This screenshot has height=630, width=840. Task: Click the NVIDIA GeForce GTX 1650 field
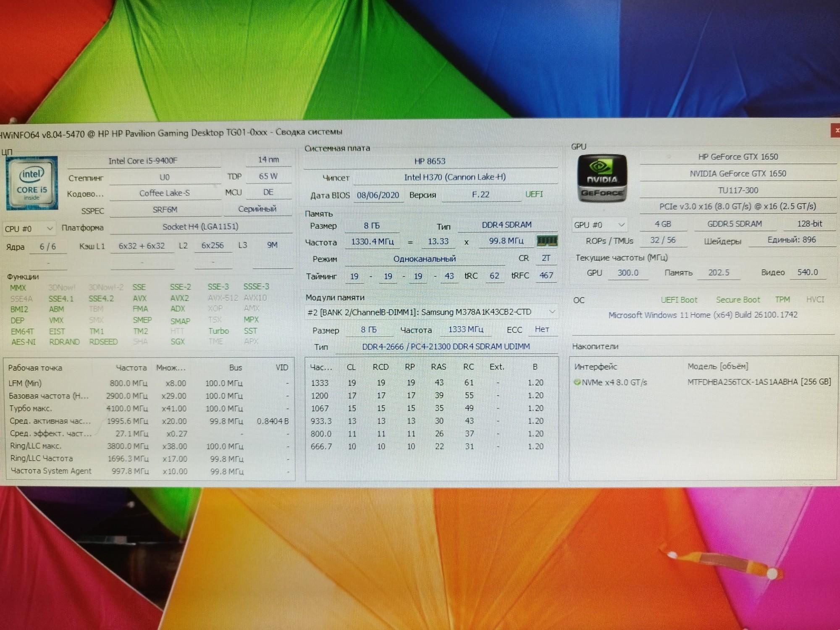738,174
